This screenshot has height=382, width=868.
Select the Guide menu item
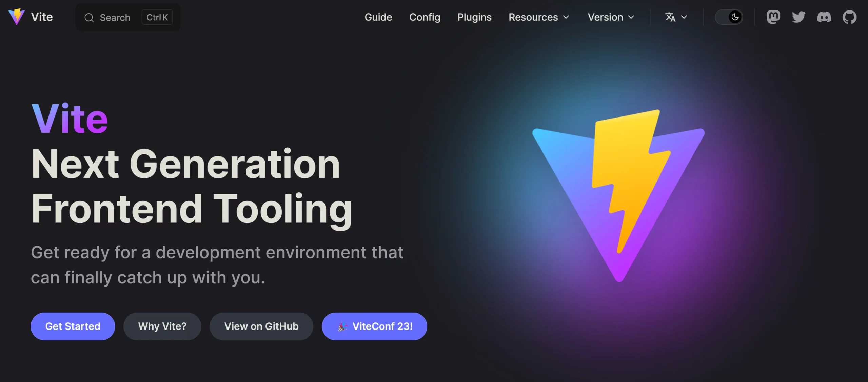point(378,17)
